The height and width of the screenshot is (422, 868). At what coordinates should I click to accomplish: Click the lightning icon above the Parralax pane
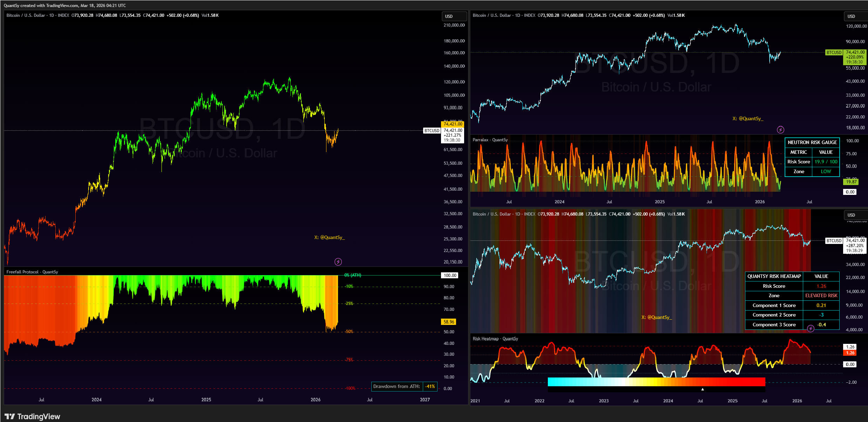click(780, 130)
